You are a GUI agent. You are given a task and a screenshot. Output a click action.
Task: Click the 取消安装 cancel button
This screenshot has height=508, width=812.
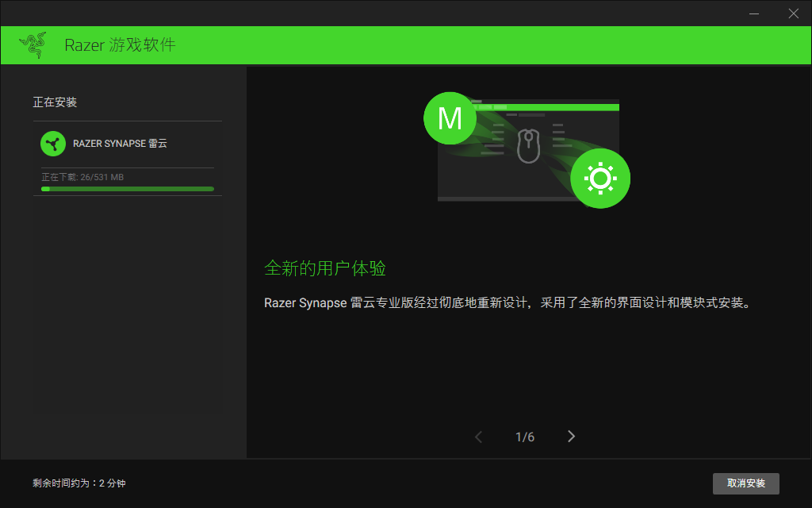pyautogui.click(x=745, y=483)
